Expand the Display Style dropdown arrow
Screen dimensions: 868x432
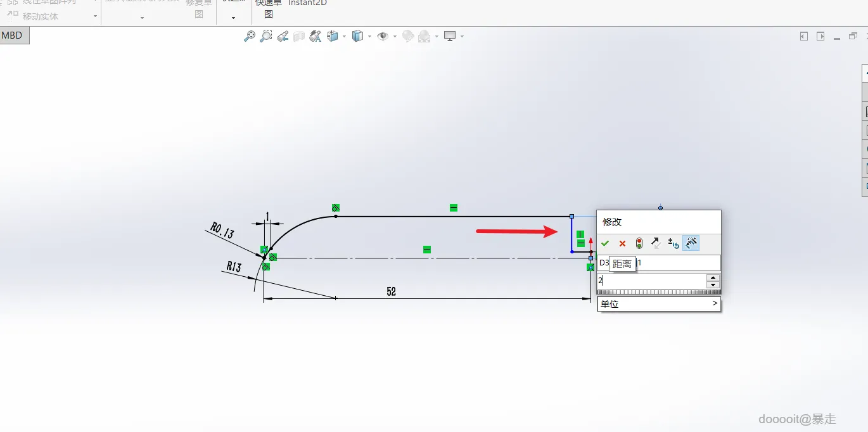click(369, 37)
